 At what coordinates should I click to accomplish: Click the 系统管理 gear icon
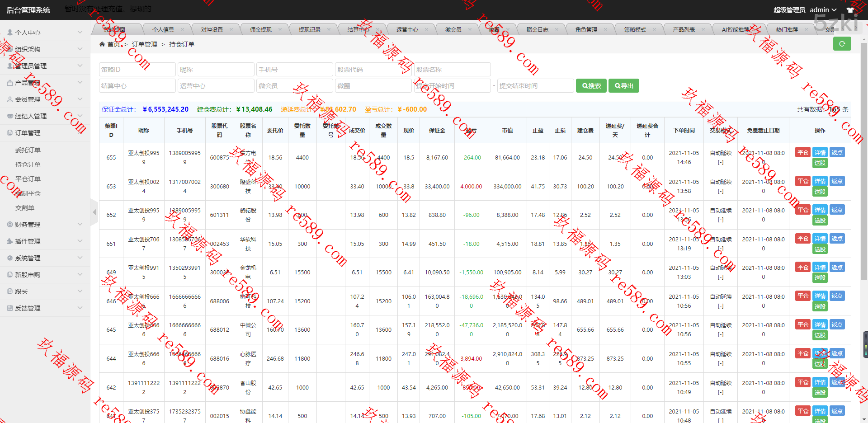pyautogui.click(x=10, y=258)
